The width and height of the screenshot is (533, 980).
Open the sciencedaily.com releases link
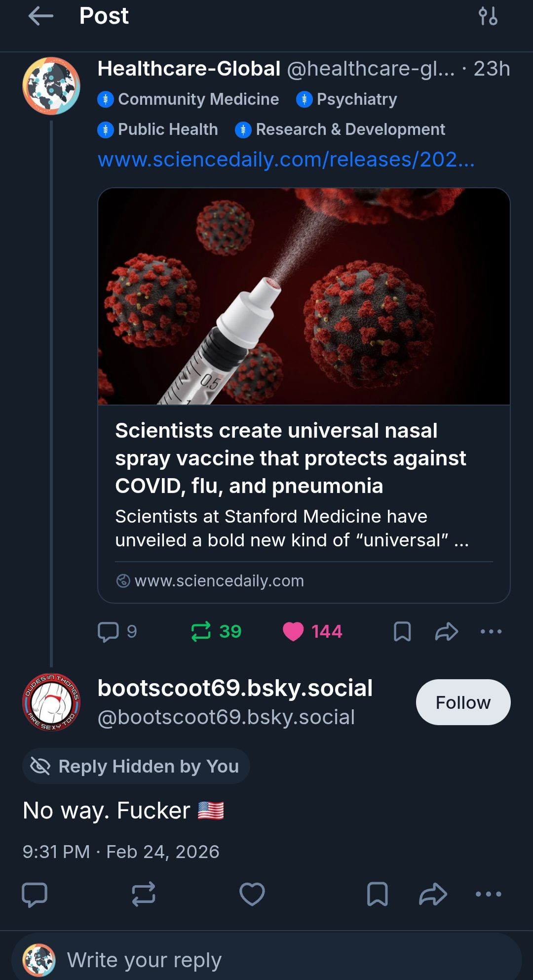click(x=286, y=160)
